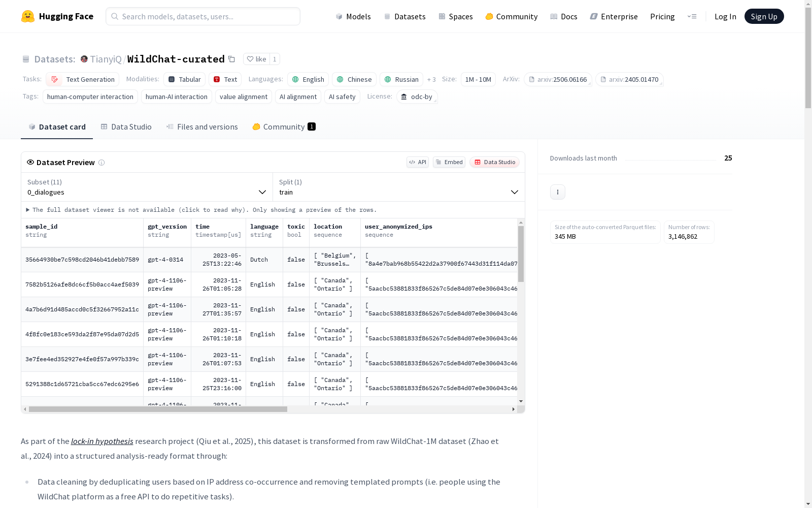
Task: Open arxiv:2506.06166 paper tag
Action: [558, 79]
